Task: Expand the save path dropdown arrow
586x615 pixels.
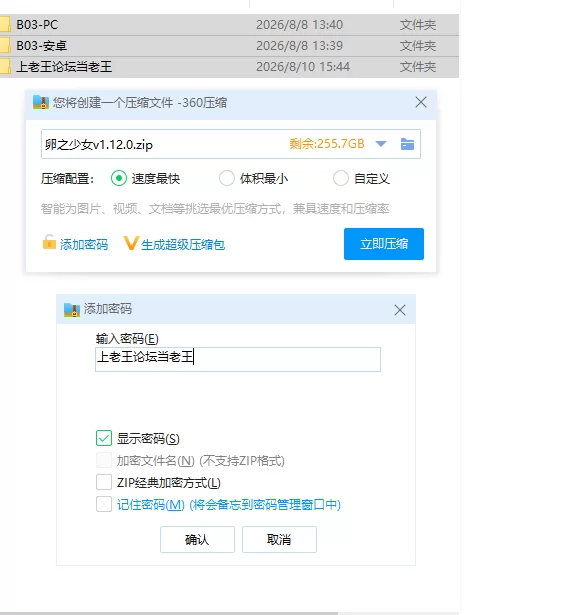Action: pyautogui.click(x=381, y=144)
